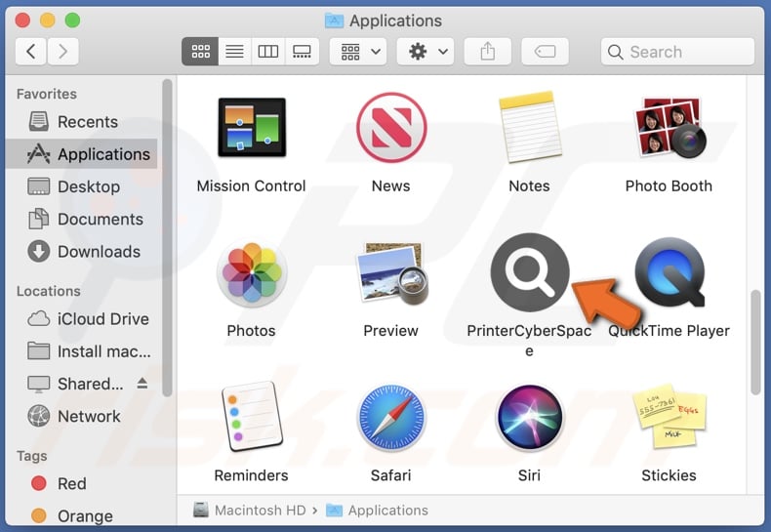Select the Preview app icon
The height and width of the screenshot is (532, 771).
tap(392, 272)
